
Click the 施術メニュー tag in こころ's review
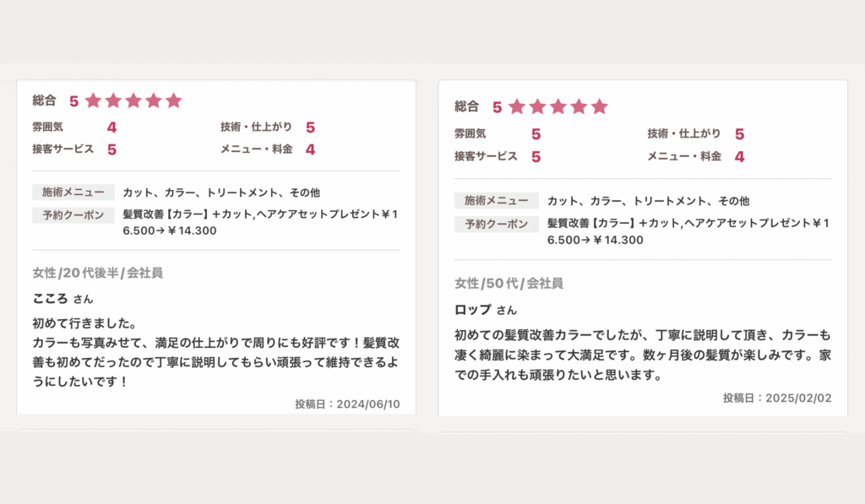coord(73,192)
